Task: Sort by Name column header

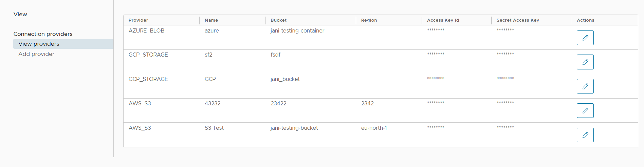Action: click(x=211, y=20)
